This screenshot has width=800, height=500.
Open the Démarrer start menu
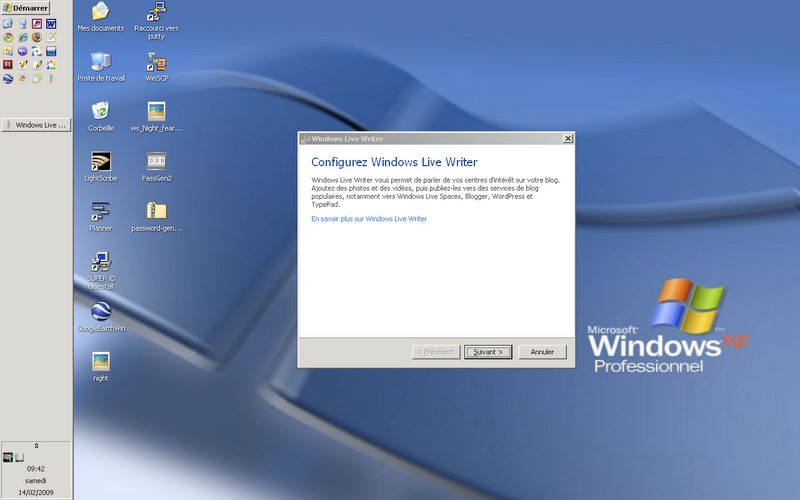click(x=26, y=8)
